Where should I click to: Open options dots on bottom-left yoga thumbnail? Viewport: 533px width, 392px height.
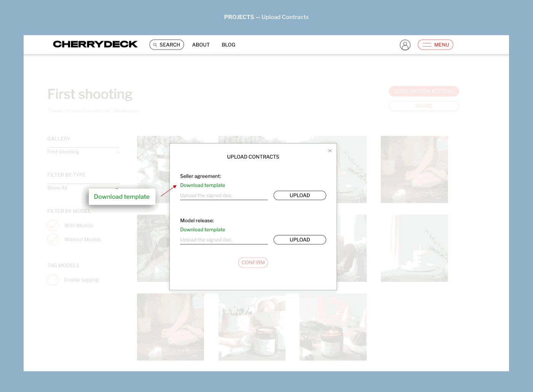point(195,355)
